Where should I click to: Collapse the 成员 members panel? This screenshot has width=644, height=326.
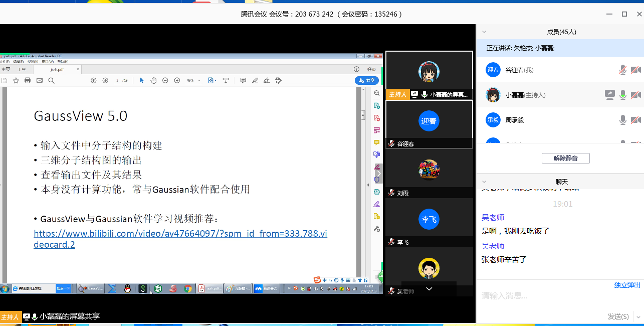click(484, 32)
